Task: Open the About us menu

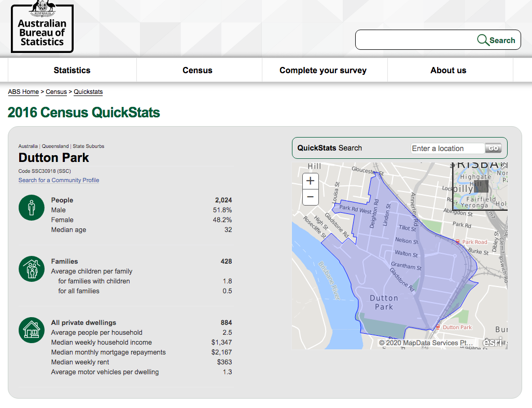Action: pos(448,70)
